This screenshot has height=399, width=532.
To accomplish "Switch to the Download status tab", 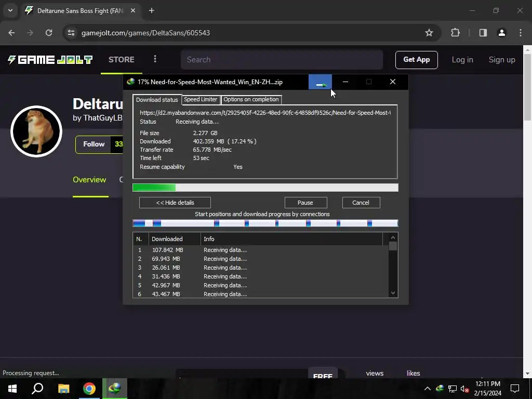I will (x=157, y=100).
